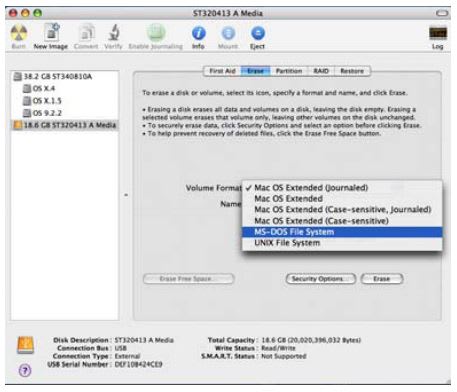Click the orange USB disk icon at bottom
Viewport: 457px width, 392px height.
click(x=25, y=345)
